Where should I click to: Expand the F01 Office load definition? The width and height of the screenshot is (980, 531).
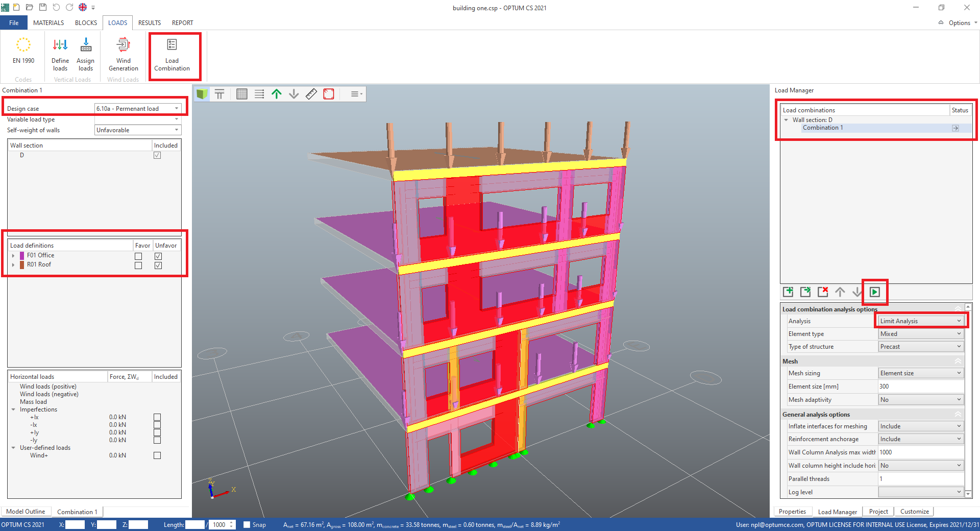13,256
